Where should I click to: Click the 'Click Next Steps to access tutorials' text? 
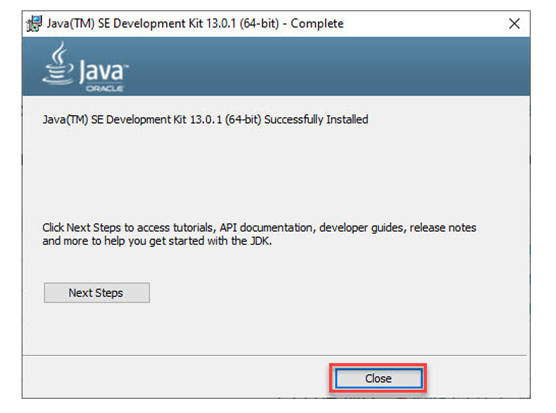[x=259, y=234]
